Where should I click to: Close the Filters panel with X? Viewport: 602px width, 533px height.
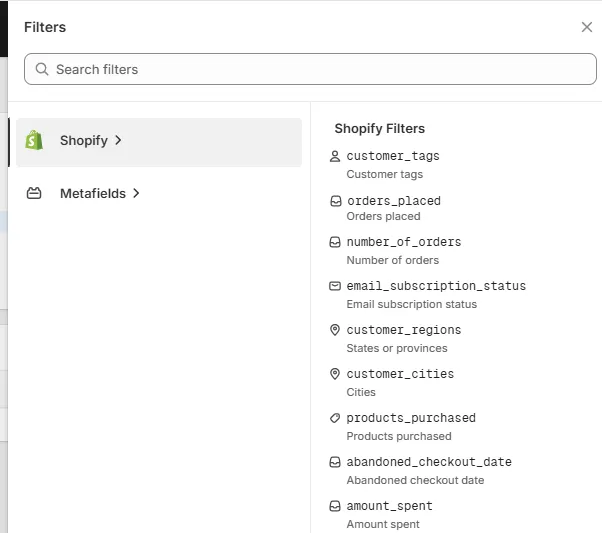pos(586,27)
